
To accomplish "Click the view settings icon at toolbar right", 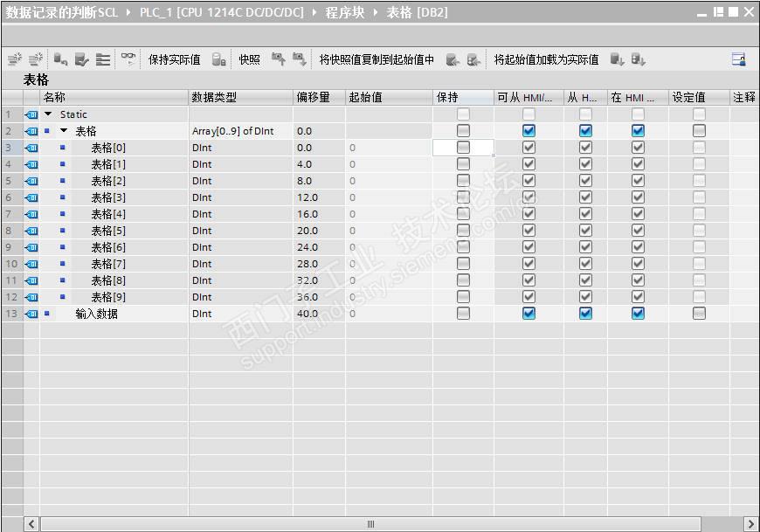I will click(739, 59).
